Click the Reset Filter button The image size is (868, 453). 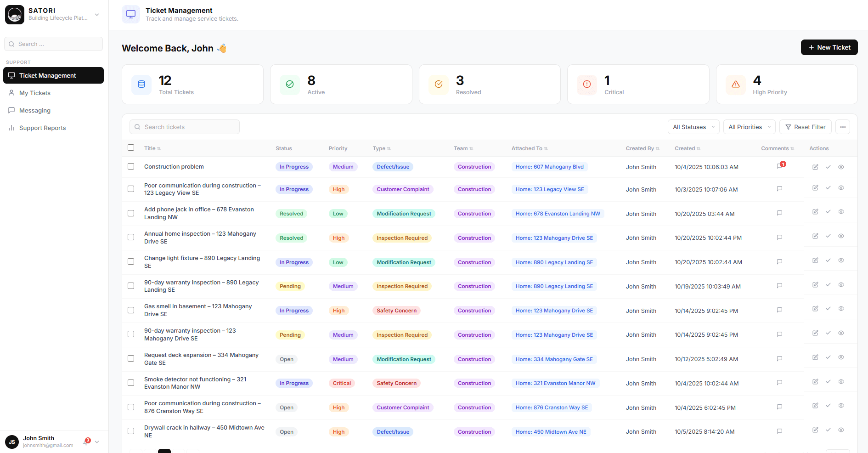(805, 127)
